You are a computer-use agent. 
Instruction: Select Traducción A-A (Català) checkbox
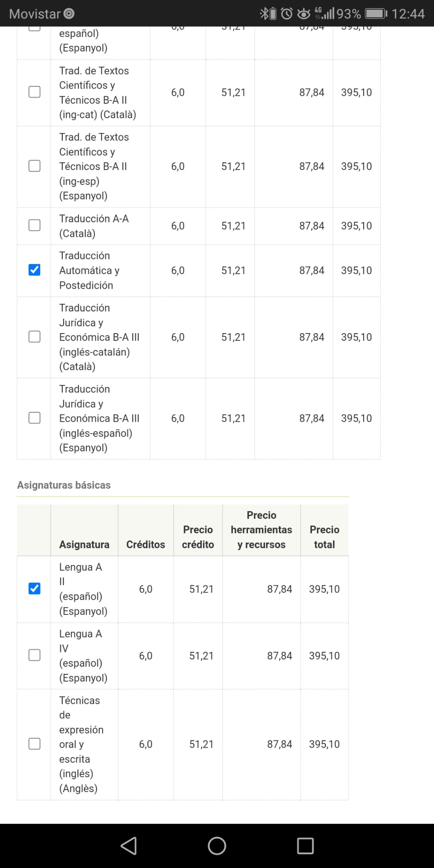pos(34,225)
